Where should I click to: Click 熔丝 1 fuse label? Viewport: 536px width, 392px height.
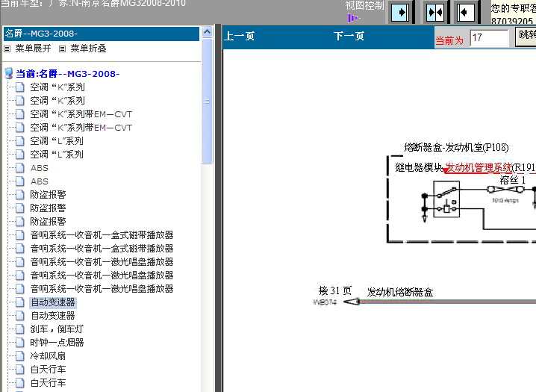tap(512, 180)
